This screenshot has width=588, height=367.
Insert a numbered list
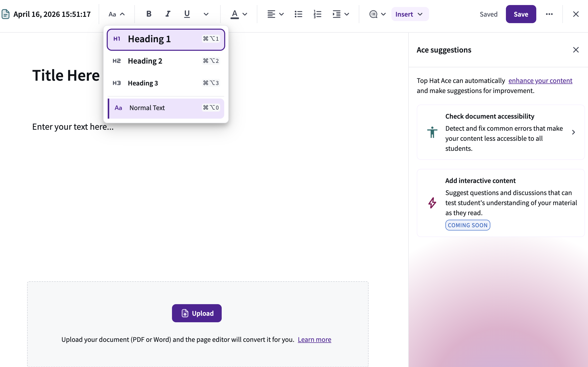click(x=317, y=14)
